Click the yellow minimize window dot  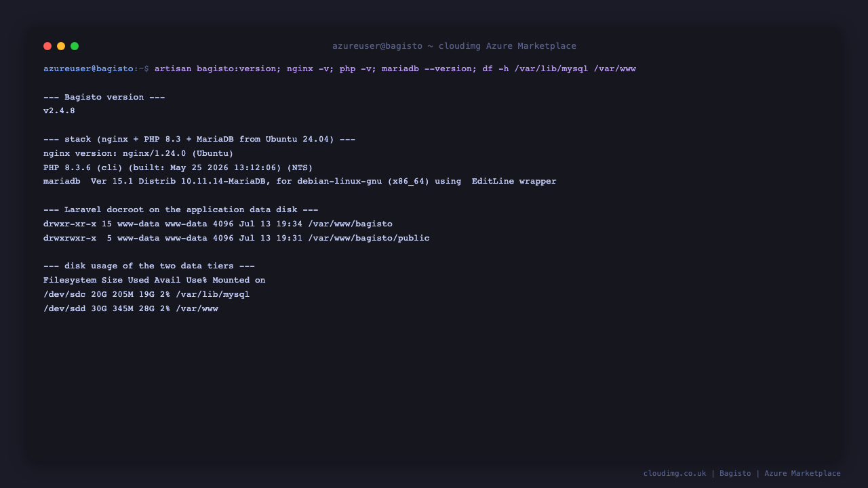coord(61,46)
